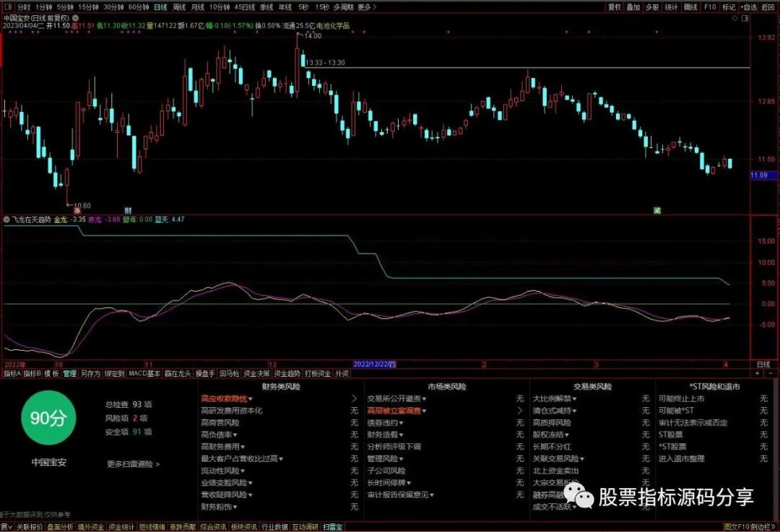Click 另存为 save-as button
Screen dimensions: 780x532
tap(90, 373)
